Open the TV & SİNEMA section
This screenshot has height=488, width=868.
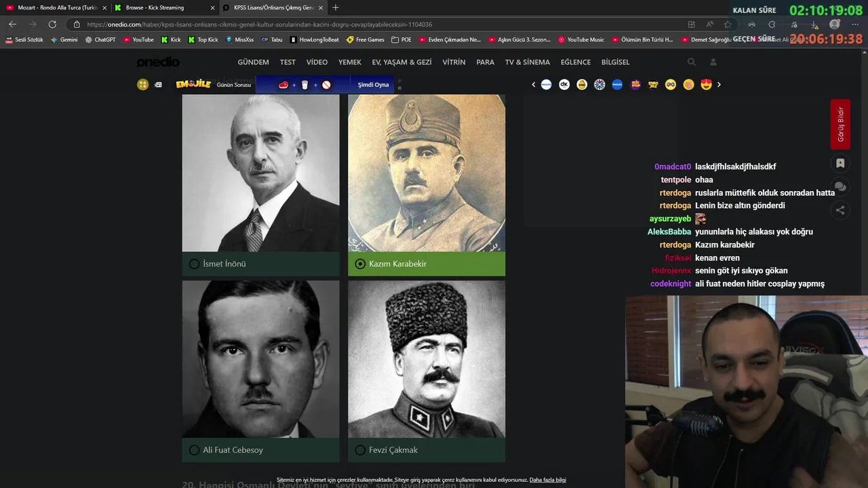(x=528, y=62)
